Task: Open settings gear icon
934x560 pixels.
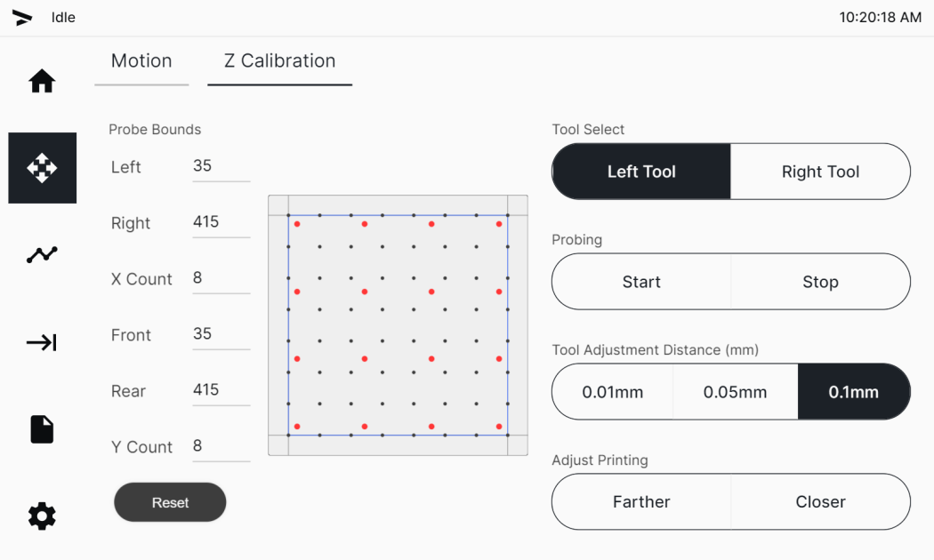Action: click(x=42, y=516)
